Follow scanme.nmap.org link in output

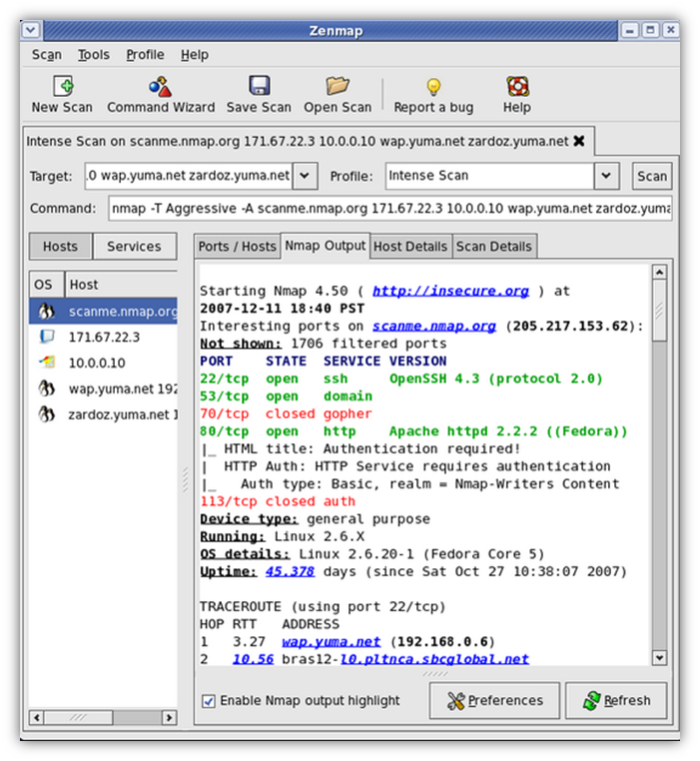point(434,326)
